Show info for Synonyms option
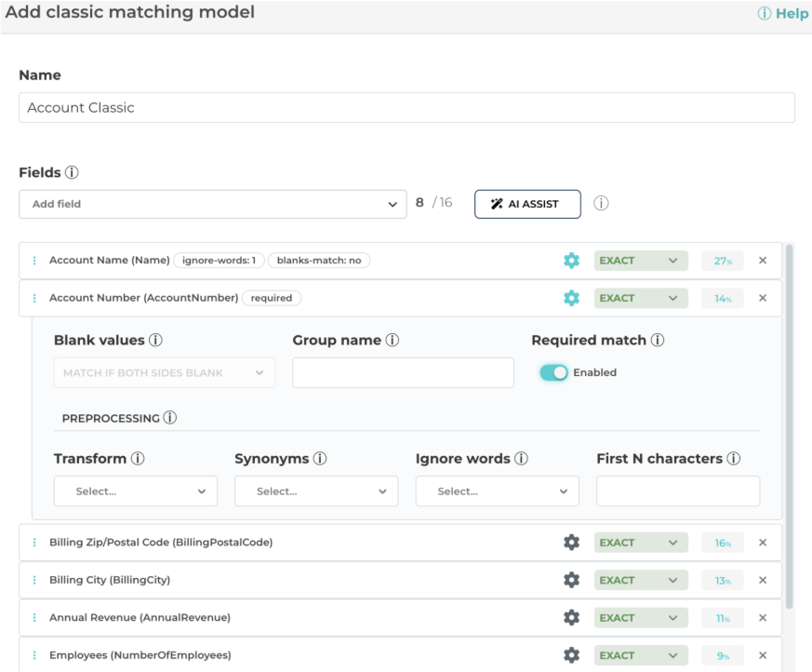The height and width of the screenshot is (672, 812). pyautogui.click(x=320, y=459)
